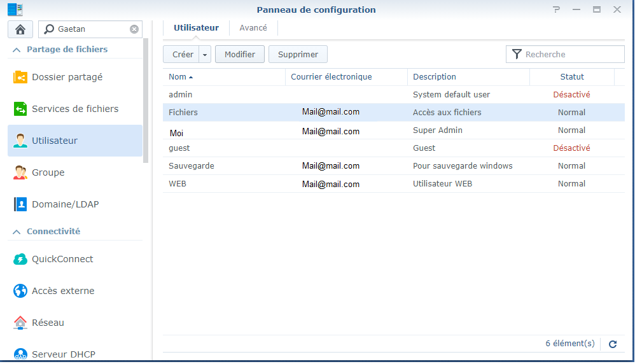This screenshot has height=364, width=635.
Task: Open the help question mark button
Action: (556, 10)
